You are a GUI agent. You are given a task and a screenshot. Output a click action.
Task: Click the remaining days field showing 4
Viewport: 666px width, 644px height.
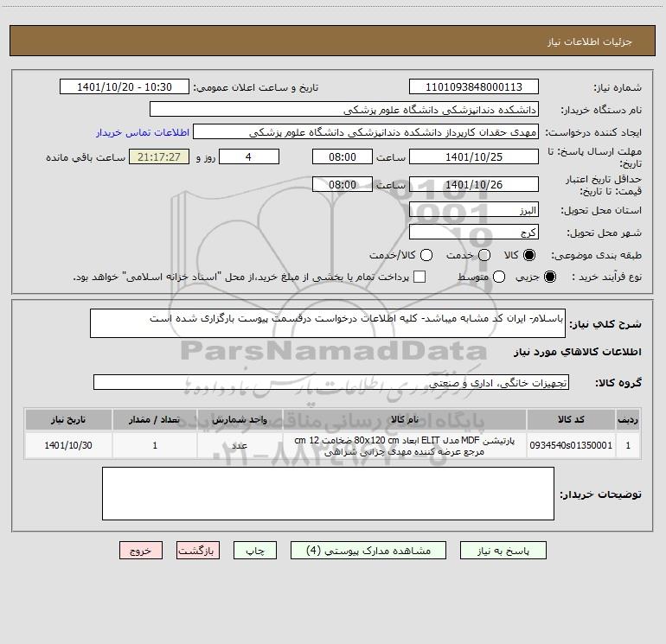[249, 156]
